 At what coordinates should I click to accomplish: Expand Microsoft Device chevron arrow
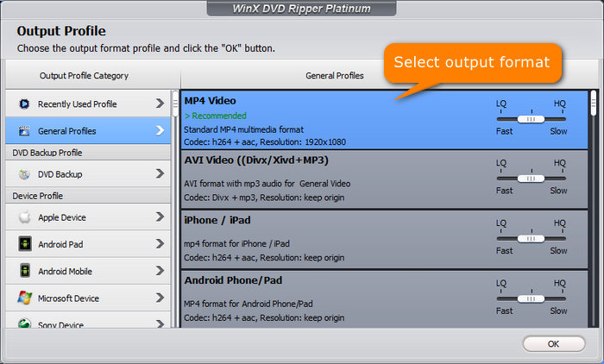coord(160,298)
